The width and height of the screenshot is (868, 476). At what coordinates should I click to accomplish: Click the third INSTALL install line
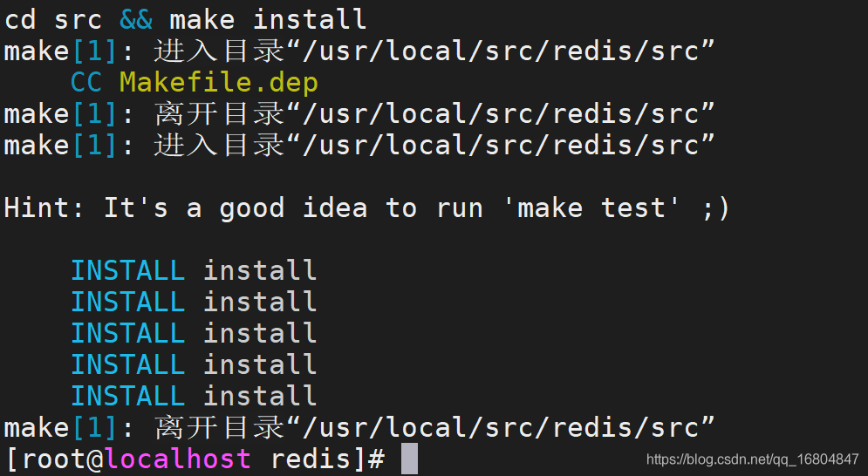[x=193, y=333]
